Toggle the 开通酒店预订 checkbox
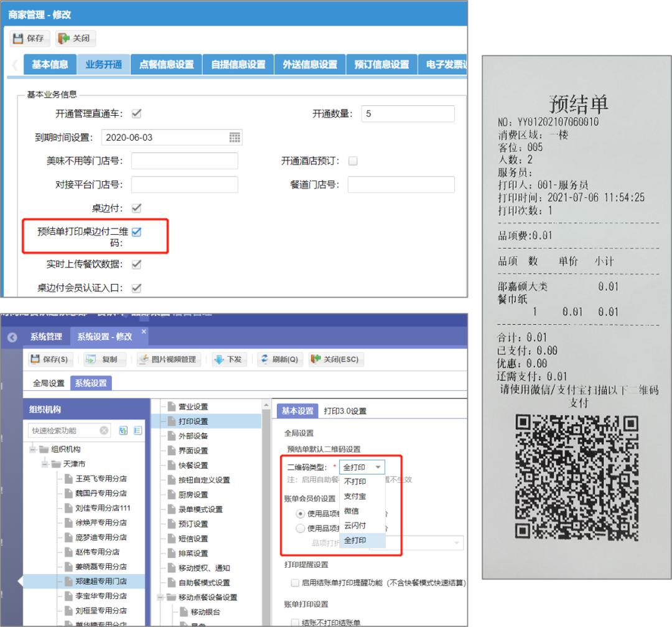Screen dimensions: 672x627 pos(353,161)
